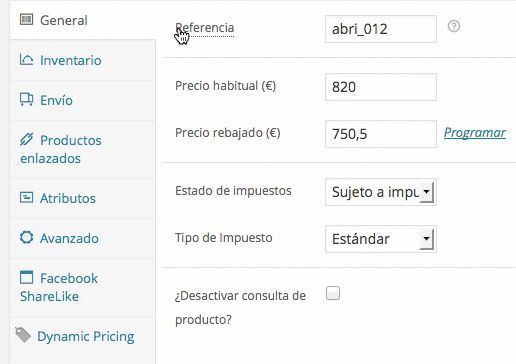This screenshot has height=364, width=516.
Task: Click the Precio habitual input field
Action: coord(381,87)
